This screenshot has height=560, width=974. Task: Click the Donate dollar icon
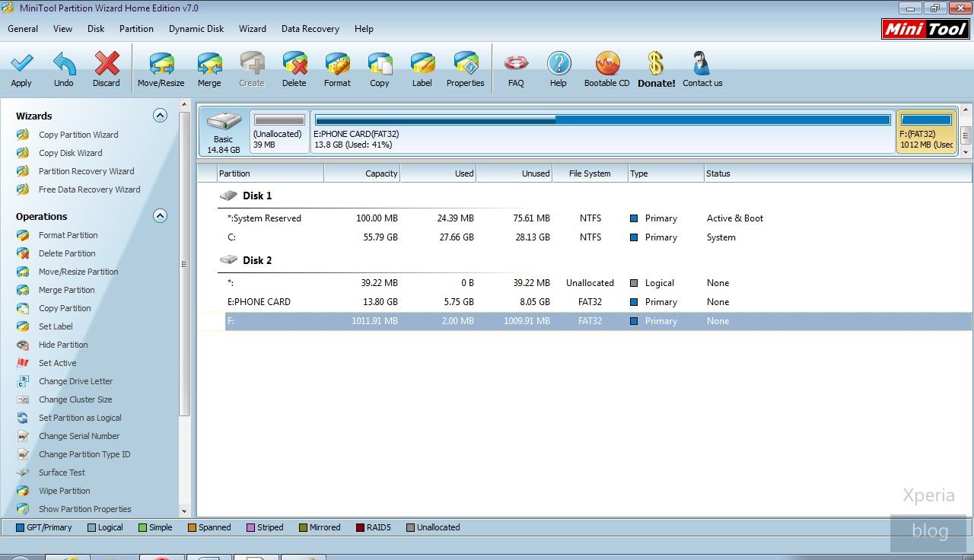[x=656, y=63]
